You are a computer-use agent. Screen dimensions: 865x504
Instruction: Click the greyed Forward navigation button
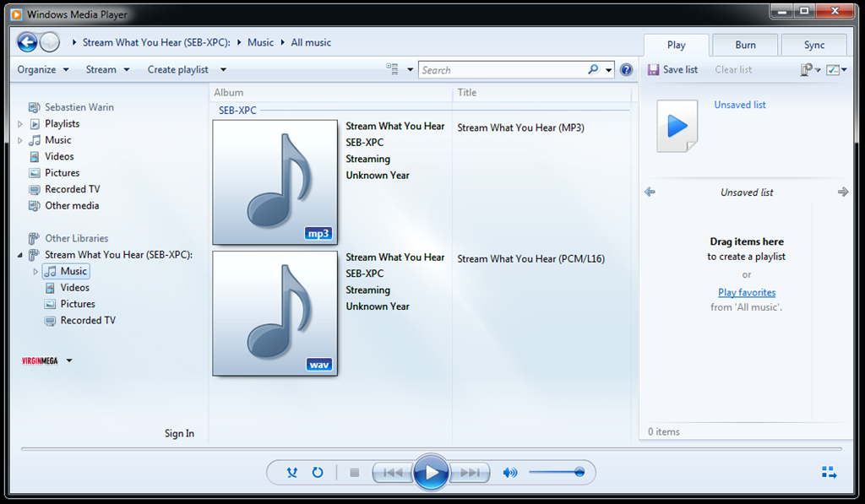tap(50, 42)
